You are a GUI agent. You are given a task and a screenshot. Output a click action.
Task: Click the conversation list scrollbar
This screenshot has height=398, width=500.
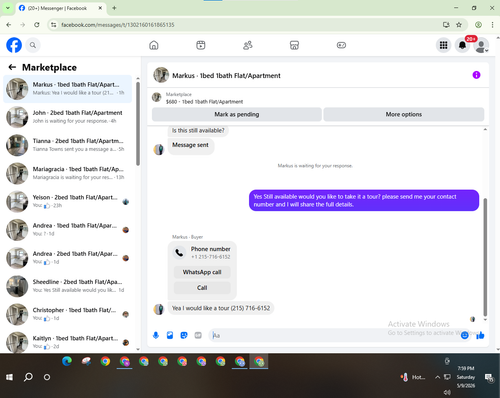[x=138, y=123]
